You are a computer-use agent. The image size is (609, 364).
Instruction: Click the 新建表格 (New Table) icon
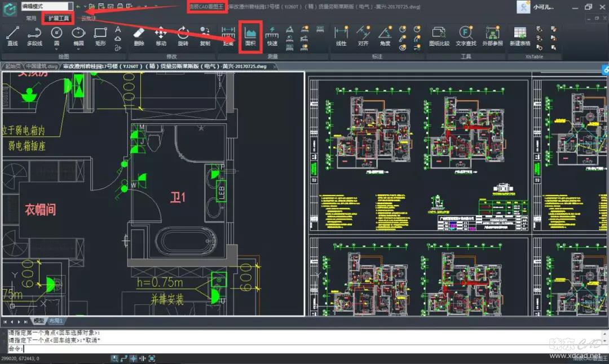coord(519,36)
